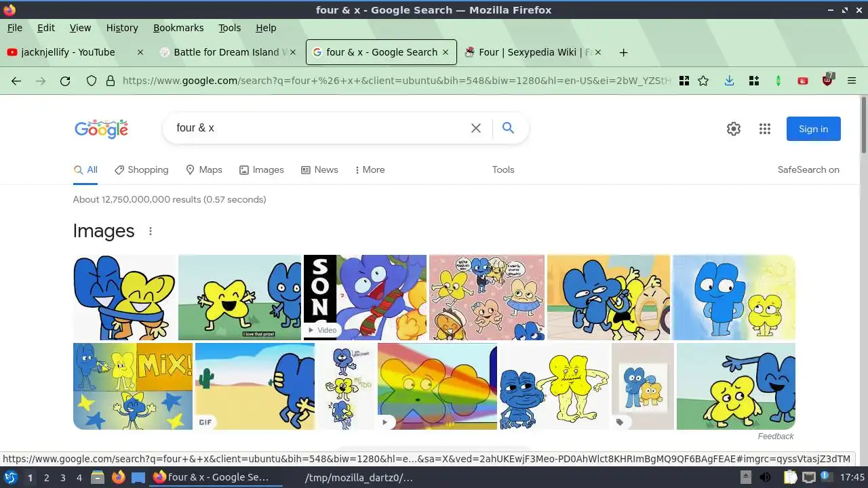868x488 pixels.
Task: Open the start menu bird icon
Action: [10, 477]
